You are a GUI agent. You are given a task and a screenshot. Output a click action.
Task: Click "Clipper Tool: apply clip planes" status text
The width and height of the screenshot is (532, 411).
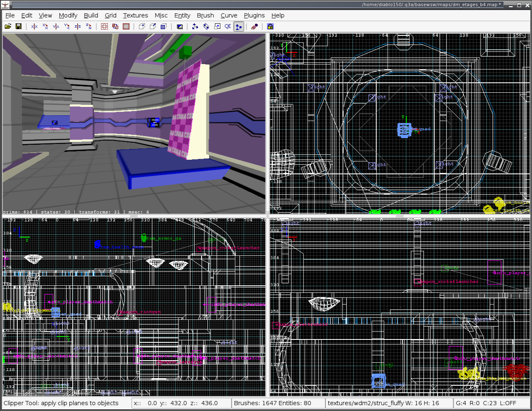pos(61,403)
